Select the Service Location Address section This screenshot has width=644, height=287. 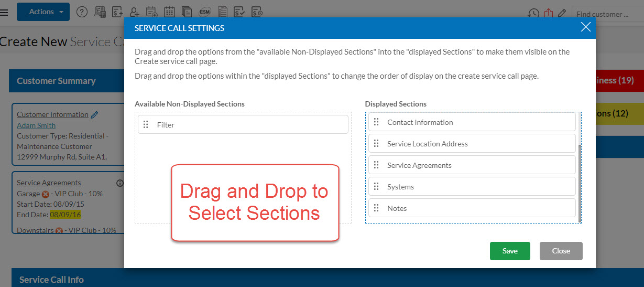[472, 143]
